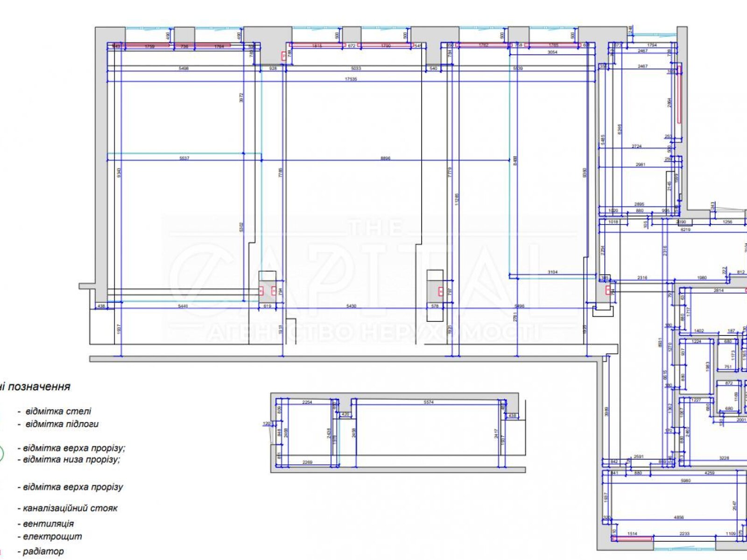Select the dimension value "672"
The height and width of the screenshot is (560, 747).
tap(352, 46)
